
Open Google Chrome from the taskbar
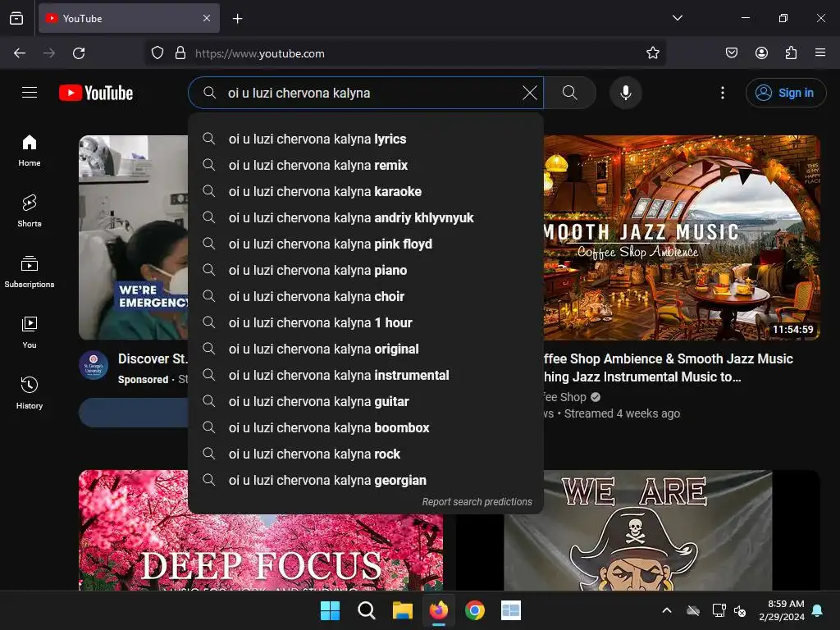click(x=475, y=610)
